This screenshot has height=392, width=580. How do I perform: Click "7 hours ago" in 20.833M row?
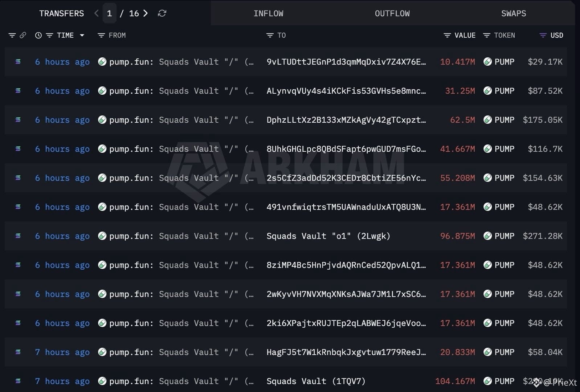[62, 352]
